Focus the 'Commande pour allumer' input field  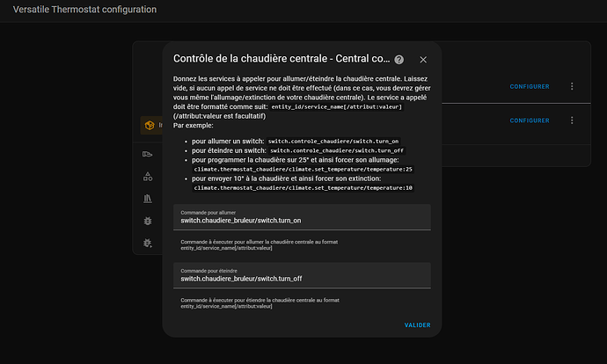point(302,217)
